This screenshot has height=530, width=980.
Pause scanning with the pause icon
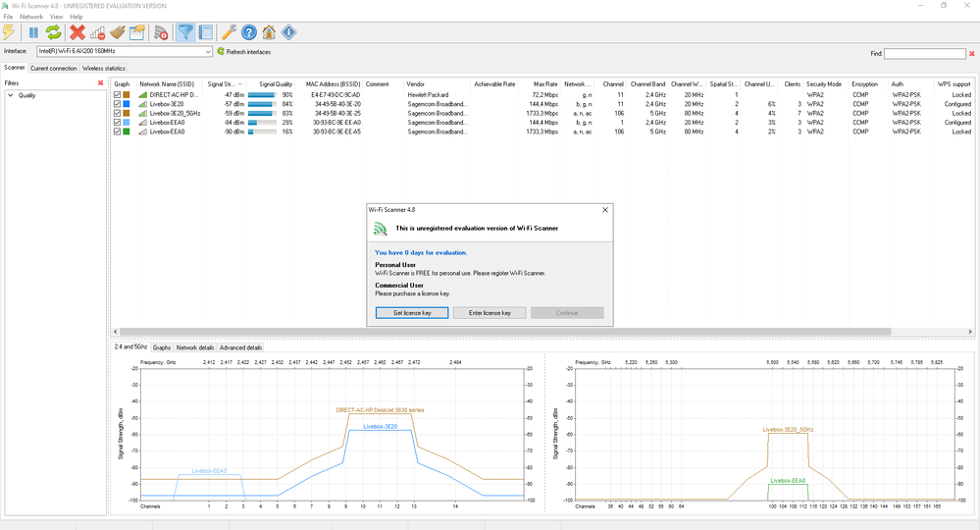point(32,32)
